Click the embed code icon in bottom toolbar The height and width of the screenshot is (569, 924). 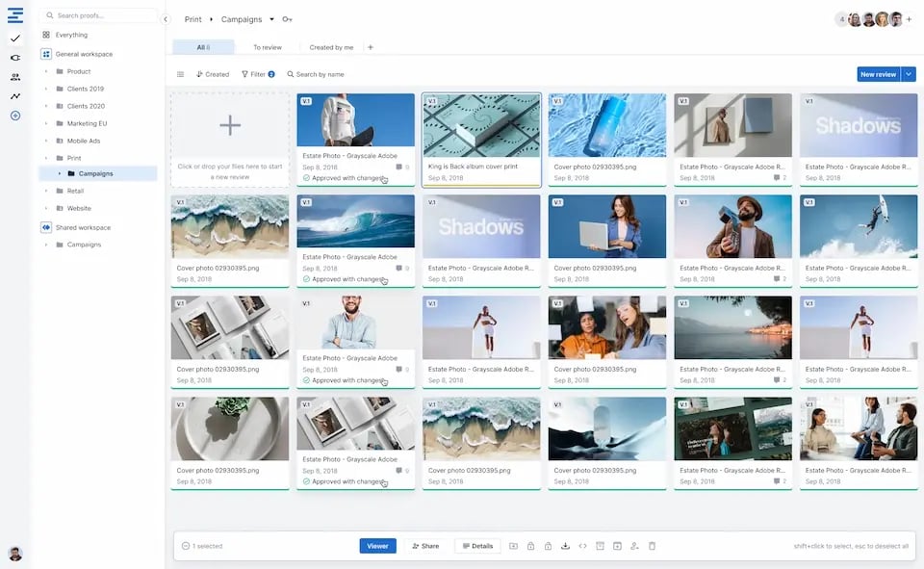(582, 546)
